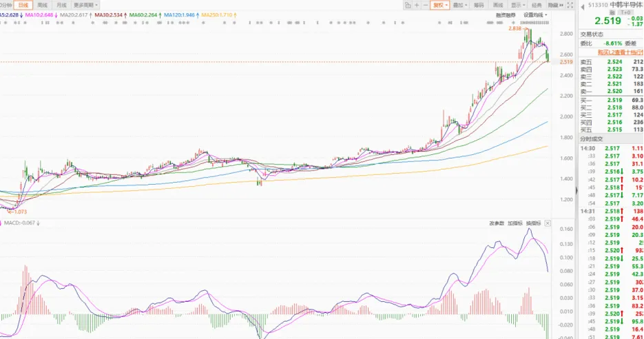Viewport: 644px width, 339px height.
Task: Click the 换指标 change indicator link
Action: coord(533,223)
